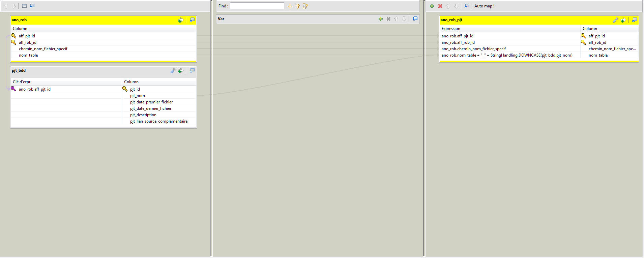
Task: Click expression ano_rob.chemin_nom_fichier_specif in output
Action: (510, 49)
